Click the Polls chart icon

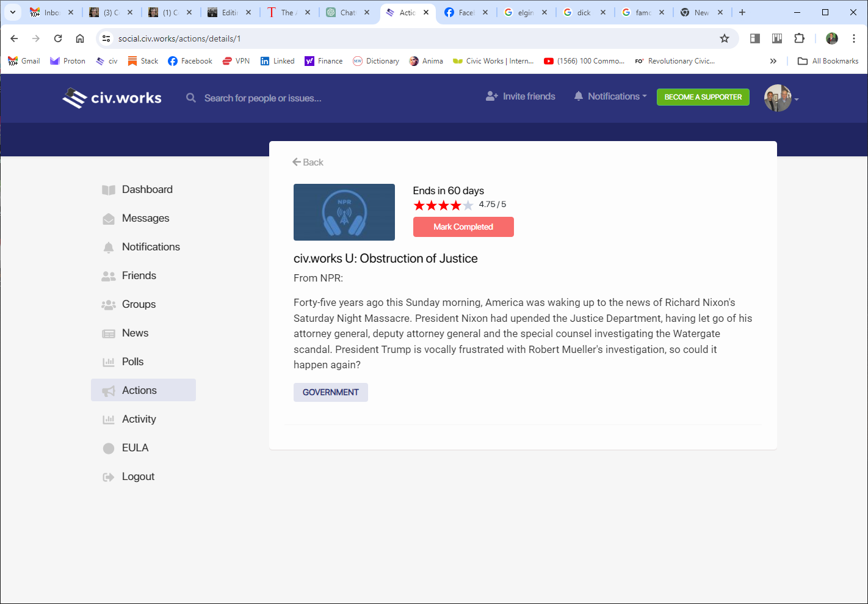tap(109, 362)
